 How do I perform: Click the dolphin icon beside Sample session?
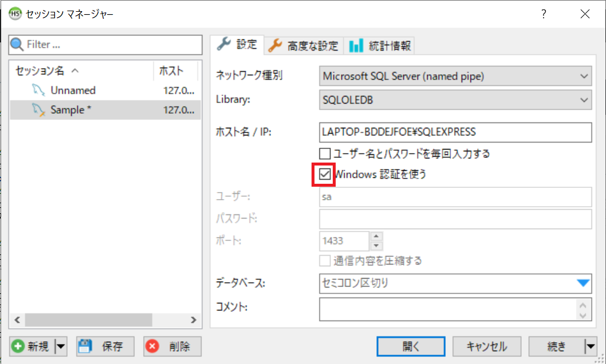[x=38, y=110]
